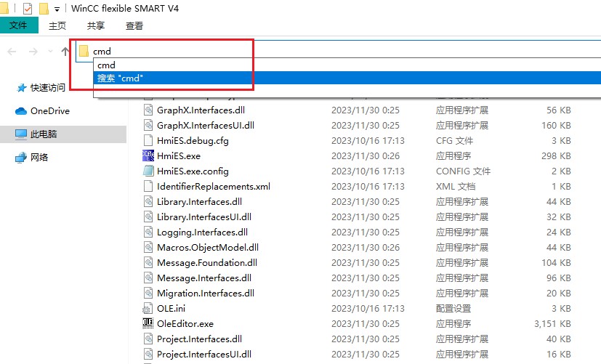Select OleEditor.exe application

tap(185, 324)
